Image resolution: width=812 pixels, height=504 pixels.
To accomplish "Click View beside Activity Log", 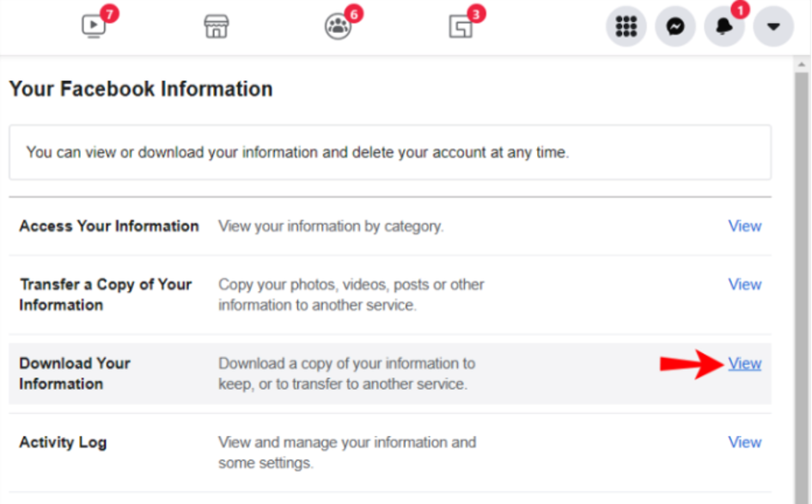I will pyautogui.click(x=745, y=442).
